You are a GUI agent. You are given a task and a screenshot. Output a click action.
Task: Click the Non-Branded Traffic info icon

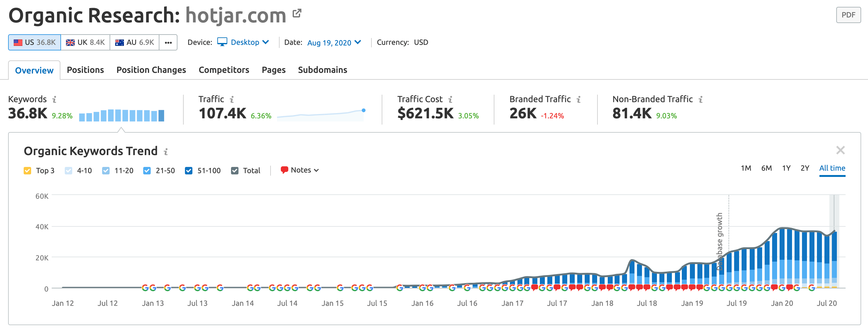[701, 99]
